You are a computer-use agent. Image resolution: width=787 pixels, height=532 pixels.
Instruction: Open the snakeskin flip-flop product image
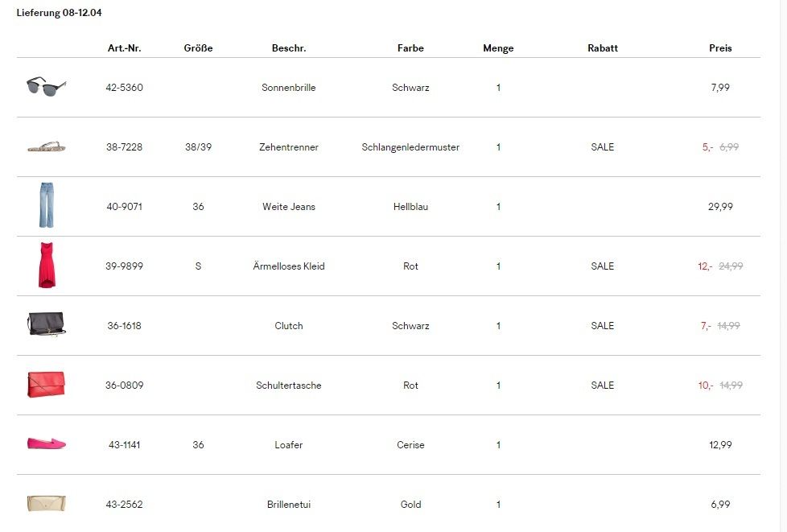(46, 147)
